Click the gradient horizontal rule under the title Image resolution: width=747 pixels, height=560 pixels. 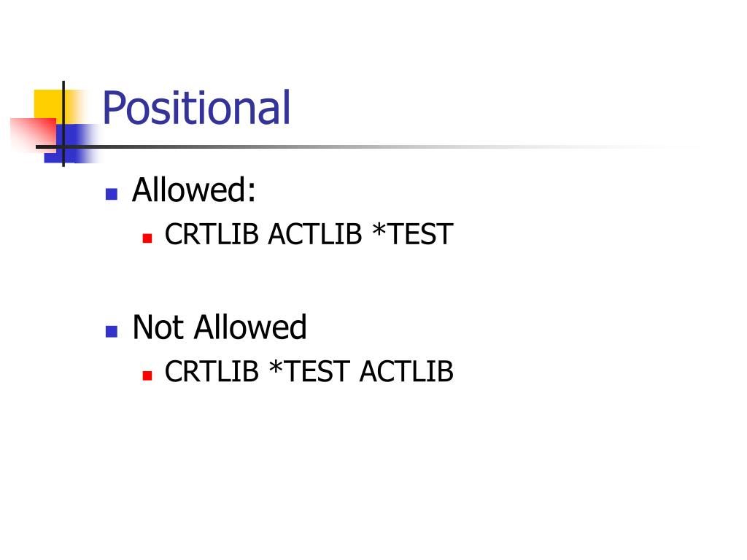(x=367, y=147)
